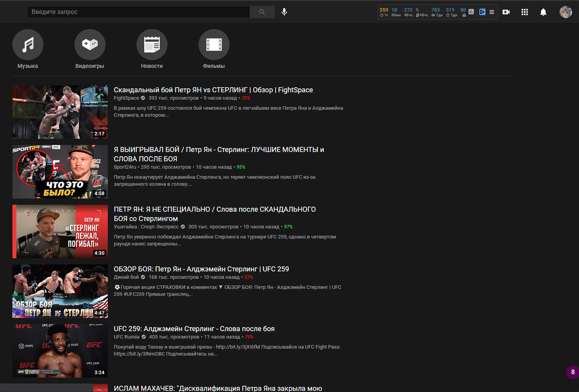The width and height of the screenshot is (579, 392).
Task: Open the Видеоигры category icon
Action: point(90,44)
